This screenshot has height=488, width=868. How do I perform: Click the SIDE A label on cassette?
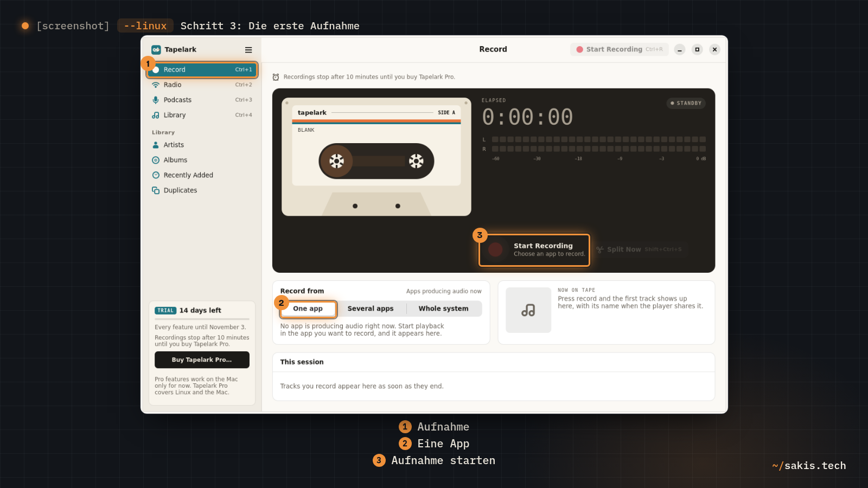[x=446, y=113]
